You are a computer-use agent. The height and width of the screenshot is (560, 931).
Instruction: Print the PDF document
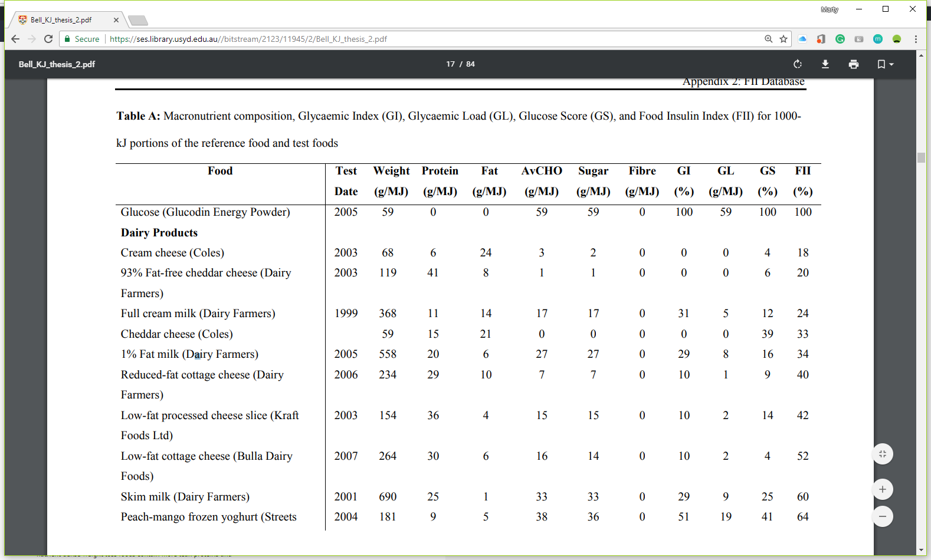854,64
